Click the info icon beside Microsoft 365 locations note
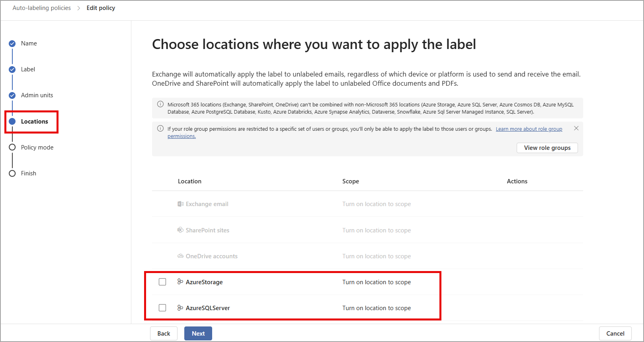Viewport: 644px width, 342px height. (160, 104)
